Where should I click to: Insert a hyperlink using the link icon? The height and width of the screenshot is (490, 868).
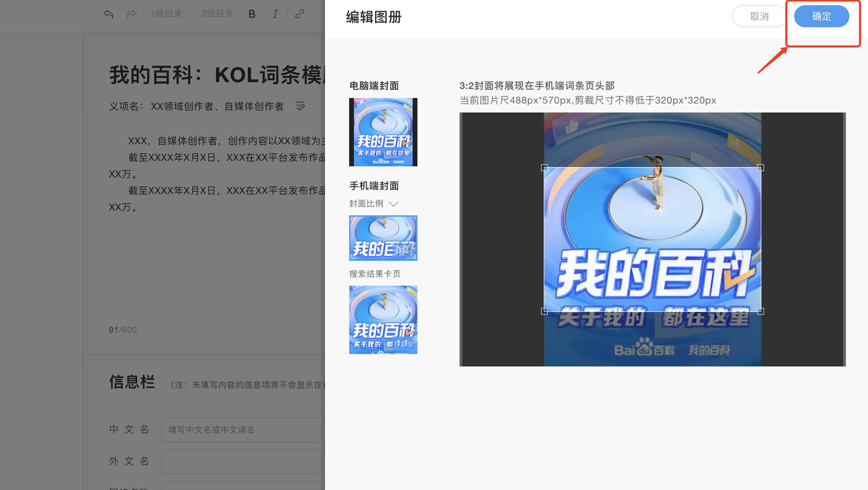coord(300,14)
